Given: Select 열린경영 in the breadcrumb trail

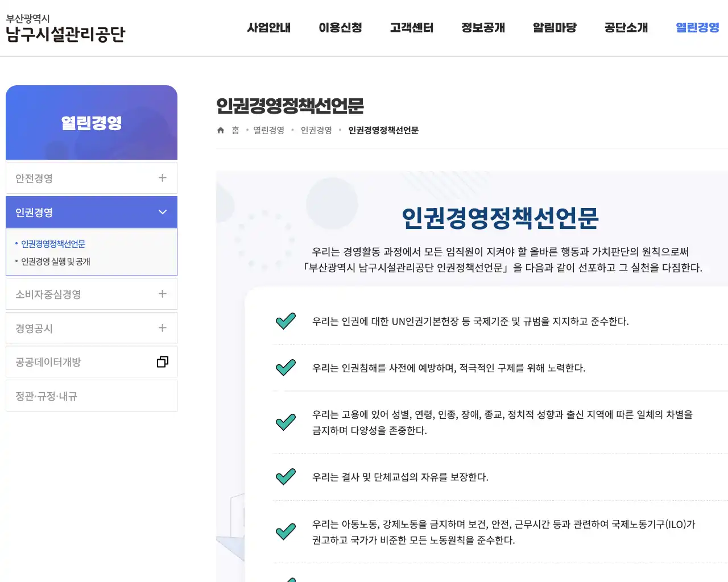Looking at the screenshot, I should click(268, 130).
